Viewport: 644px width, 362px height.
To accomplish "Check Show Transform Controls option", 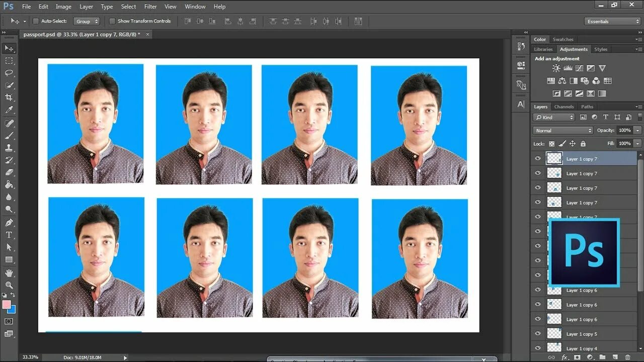I will (112, 21).
